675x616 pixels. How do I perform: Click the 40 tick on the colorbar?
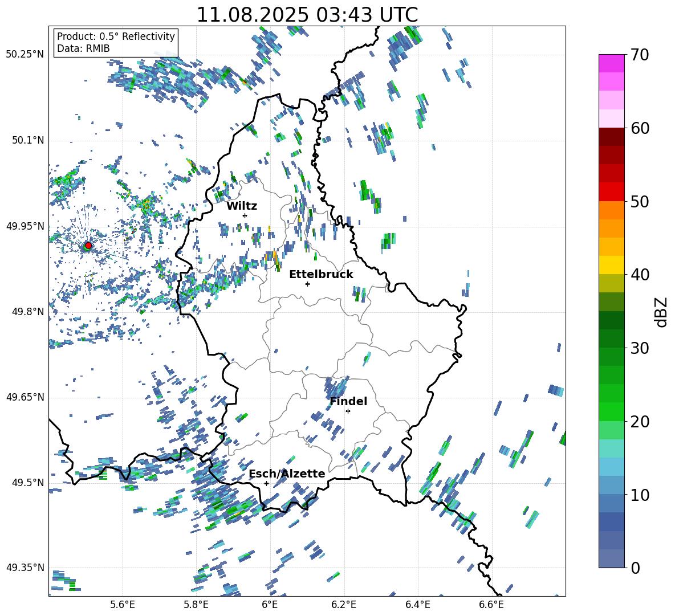[640, 275]
